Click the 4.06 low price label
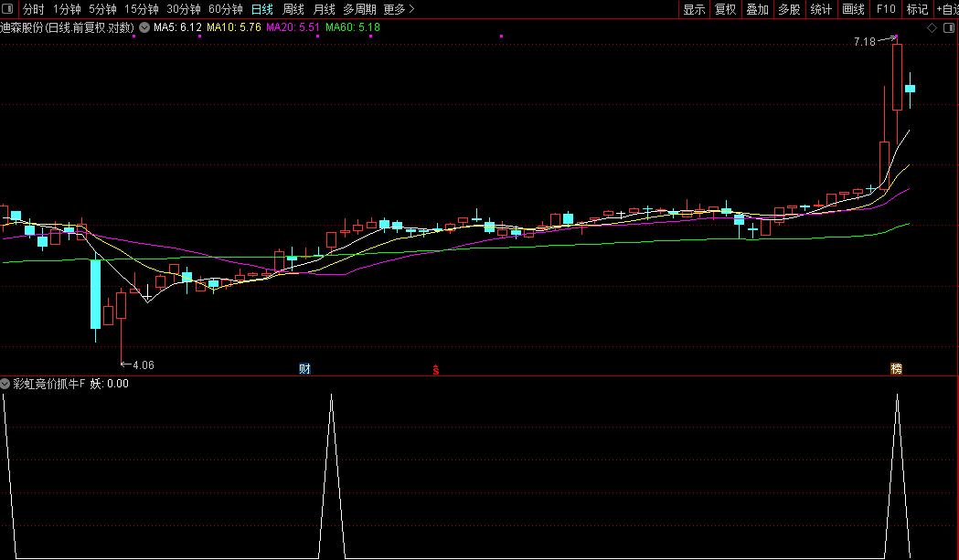 [144, 365]
